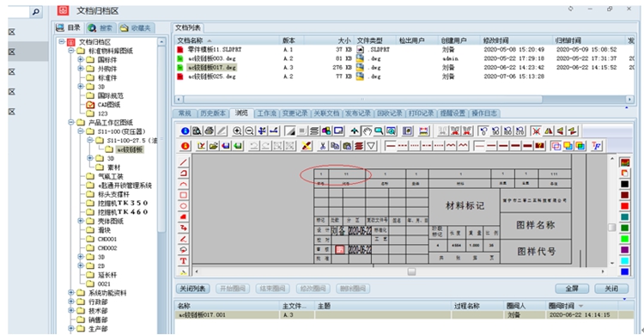Select the line drawing tool
Viewport: 644px width, 335px height.
(184, 162)
